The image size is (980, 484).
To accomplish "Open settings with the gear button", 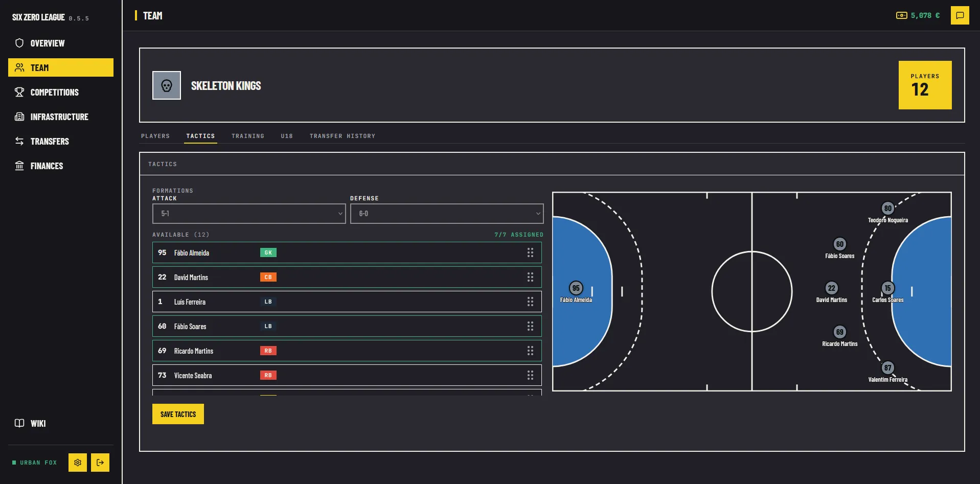I will click(78, 463).
